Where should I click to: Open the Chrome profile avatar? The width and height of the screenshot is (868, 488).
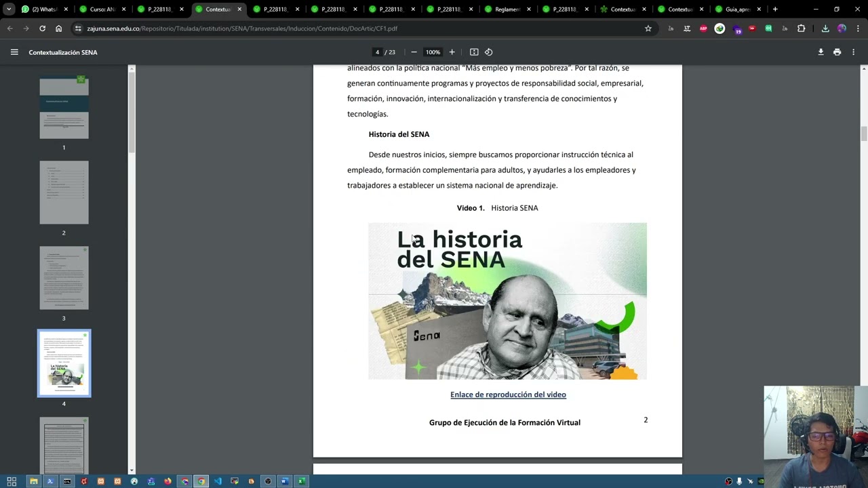(x=842, y=28)
